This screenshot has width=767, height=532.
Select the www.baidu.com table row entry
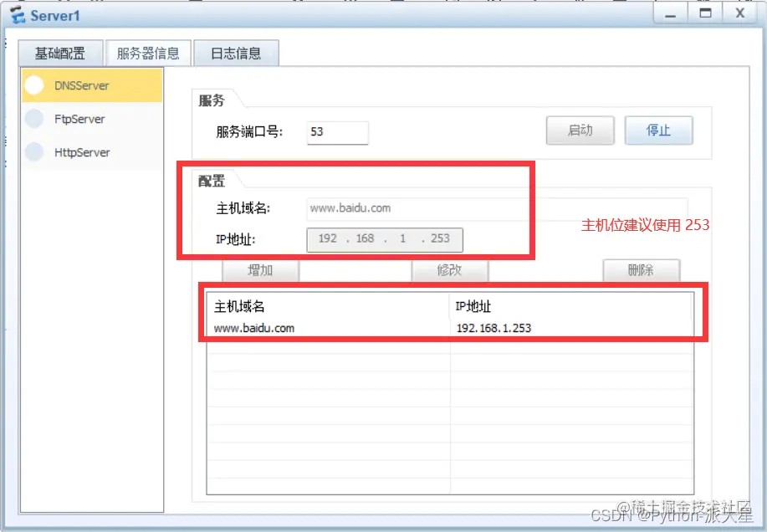tap(254, 328)
